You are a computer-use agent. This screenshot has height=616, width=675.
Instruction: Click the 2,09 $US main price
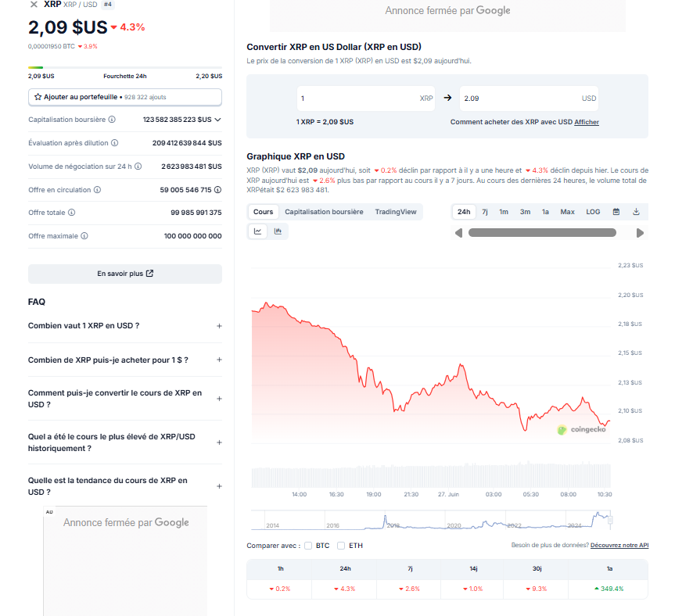(x=67, y=27)
